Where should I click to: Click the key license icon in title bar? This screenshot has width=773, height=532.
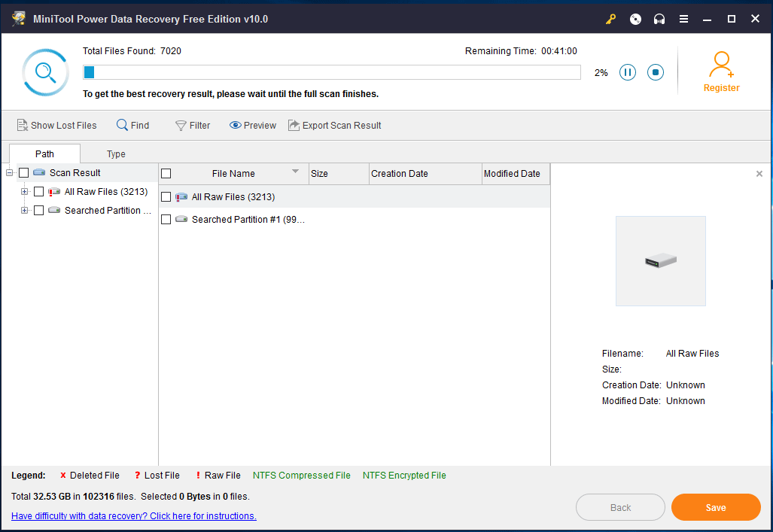click(x=611, y=20)
